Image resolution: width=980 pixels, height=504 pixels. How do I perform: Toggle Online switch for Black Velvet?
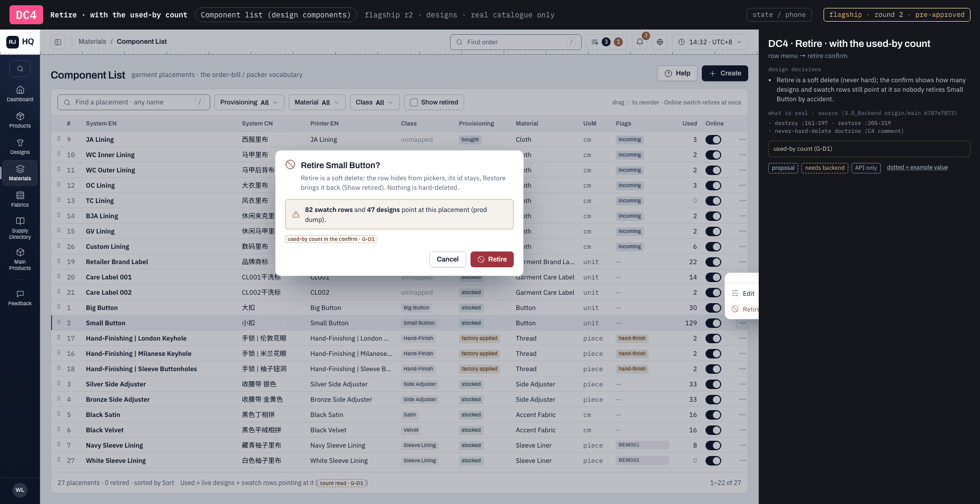(x=713, y=430)
